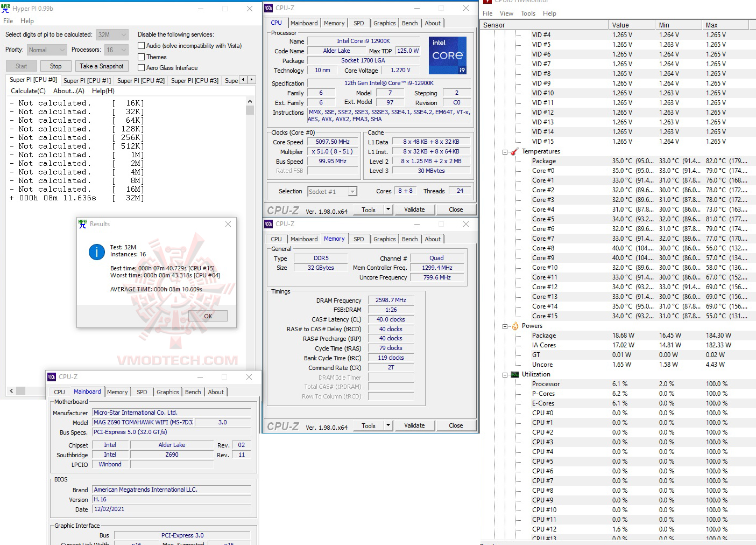Open Bench tab in Memory CPU-Z window
Image resolution: width=756 pixels, height=545 pixels.
409,239
